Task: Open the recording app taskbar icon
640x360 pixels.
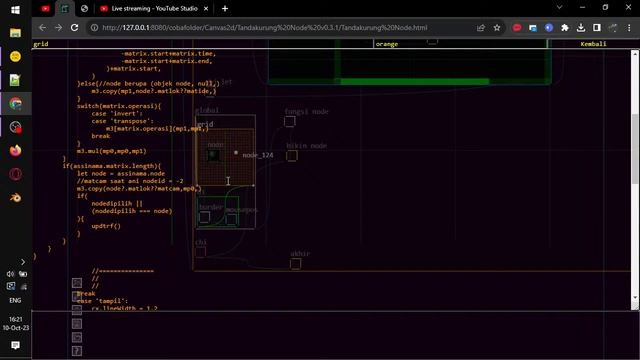Action: point(16,127)
